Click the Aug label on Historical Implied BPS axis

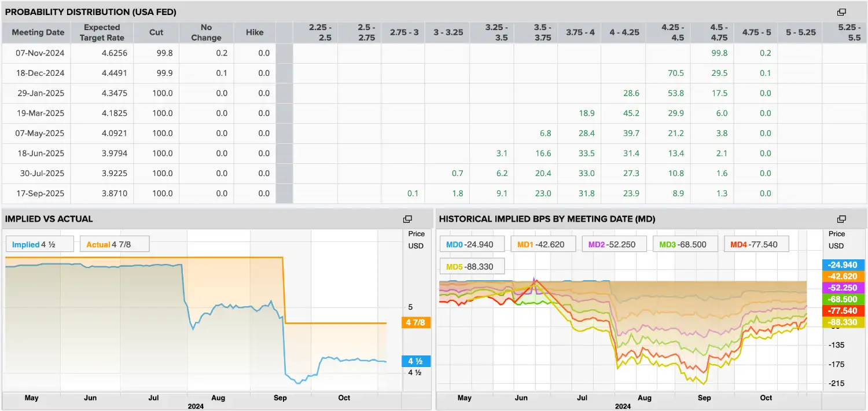coord(644,398)
